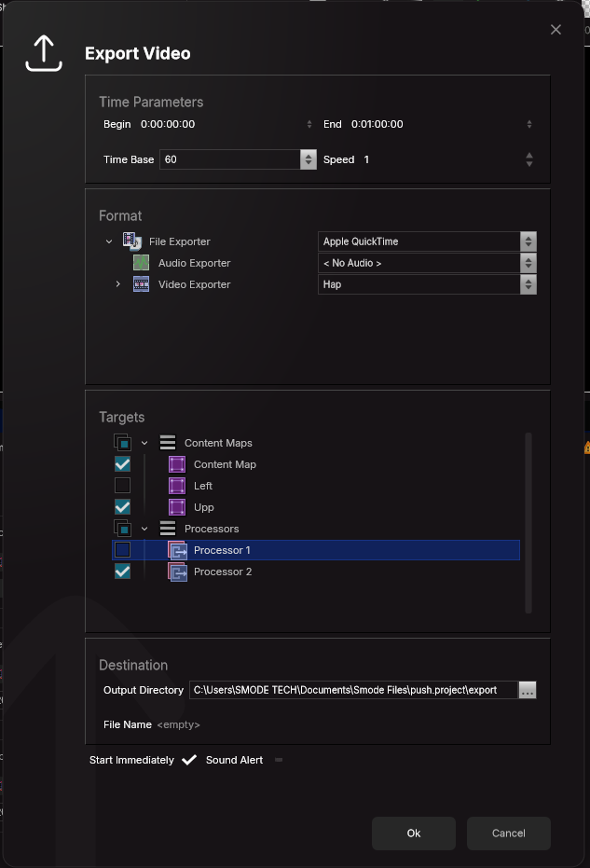
Task: Uncheck the Upp target checkbox
Action: [x=122, y=507]
